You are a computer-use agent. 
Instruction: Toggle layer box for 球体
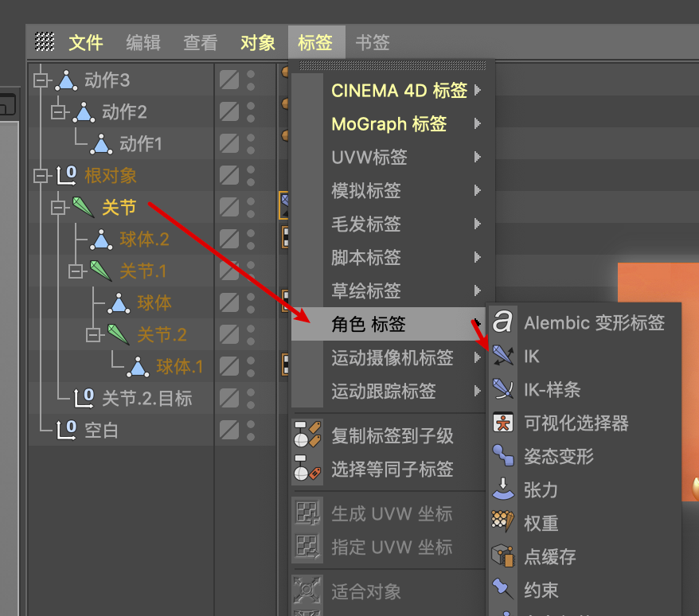[x=229, y=303]
